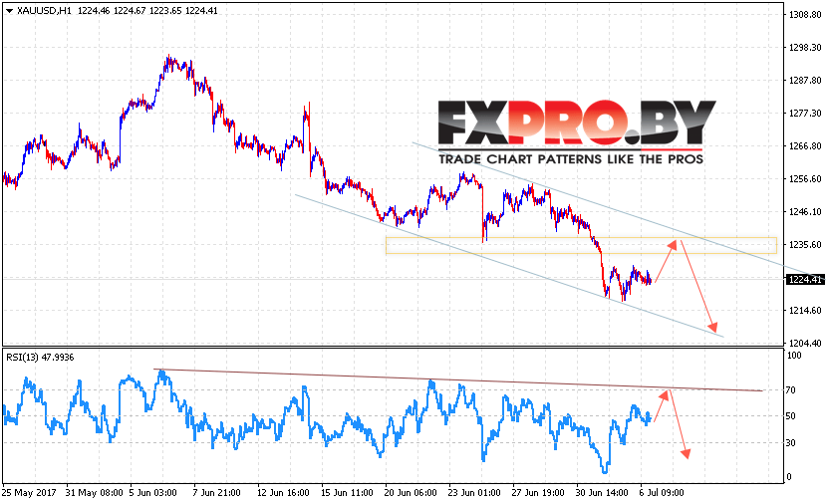Select the 1266.80 price axis label
The height and width of the screenshot is (504, 826).
805,145
